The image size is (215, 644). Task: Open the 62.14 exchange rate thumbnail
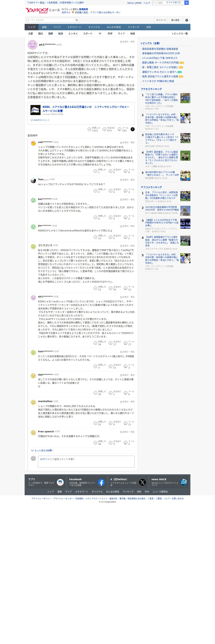(185, 224)
